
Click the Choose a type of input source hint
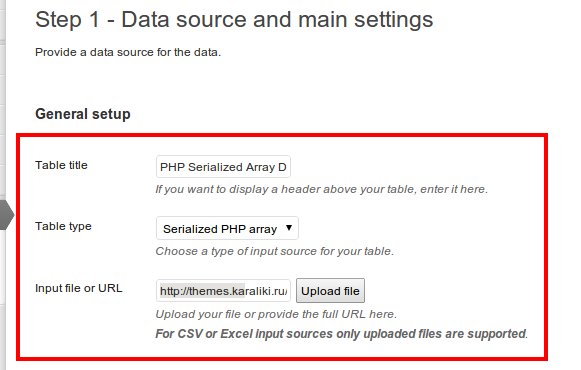pos(274,251)
